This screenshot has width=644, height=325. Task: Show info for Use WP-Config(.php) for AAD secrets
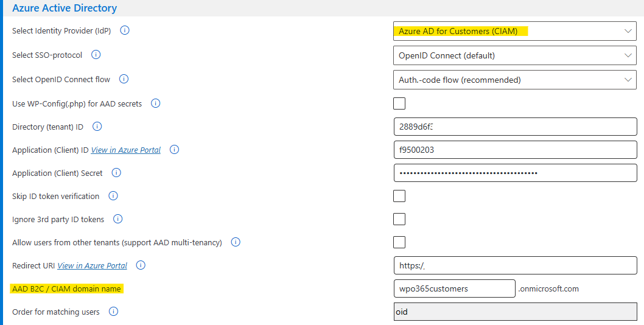click(156, 103)
